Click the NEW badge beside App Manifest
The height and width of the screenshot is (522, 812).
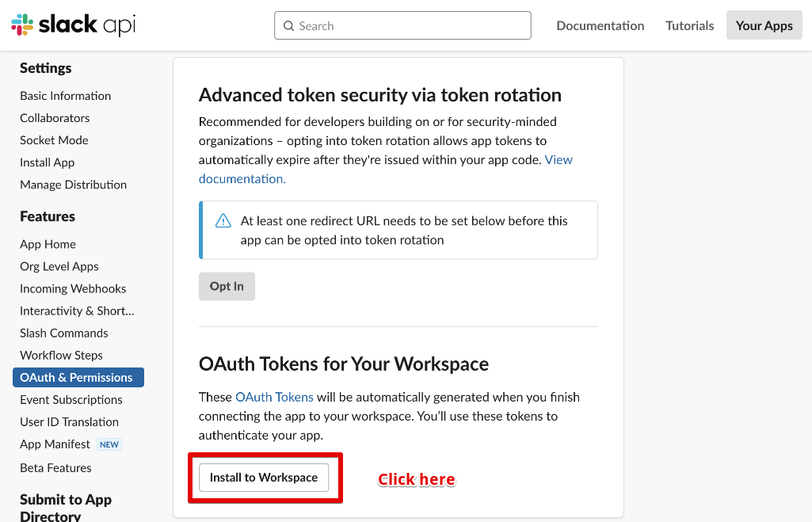click(109, 444)
